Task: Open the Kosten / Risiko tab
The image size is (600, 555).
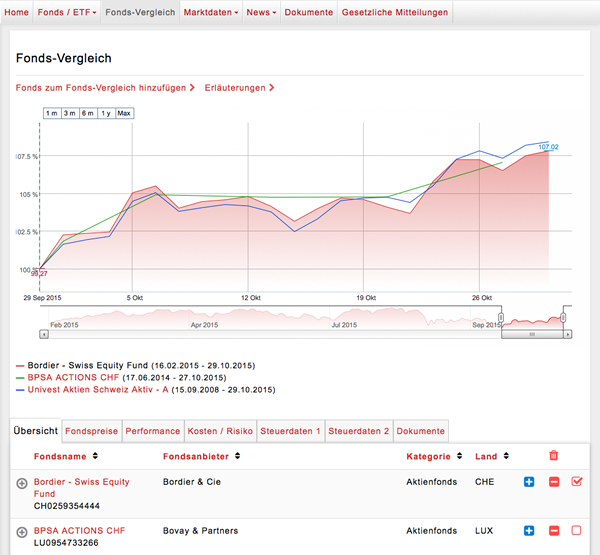Action: 221,431
